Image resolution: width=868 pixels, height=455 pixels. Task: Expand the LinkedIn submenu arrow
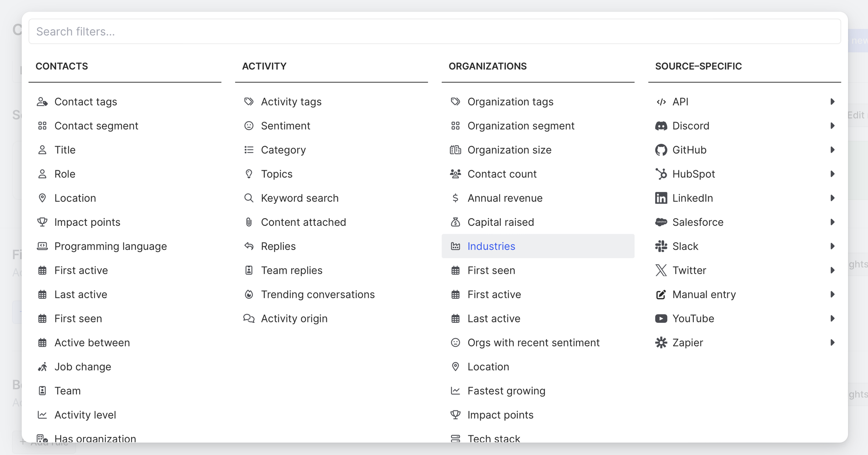click(x=832, y=198)
